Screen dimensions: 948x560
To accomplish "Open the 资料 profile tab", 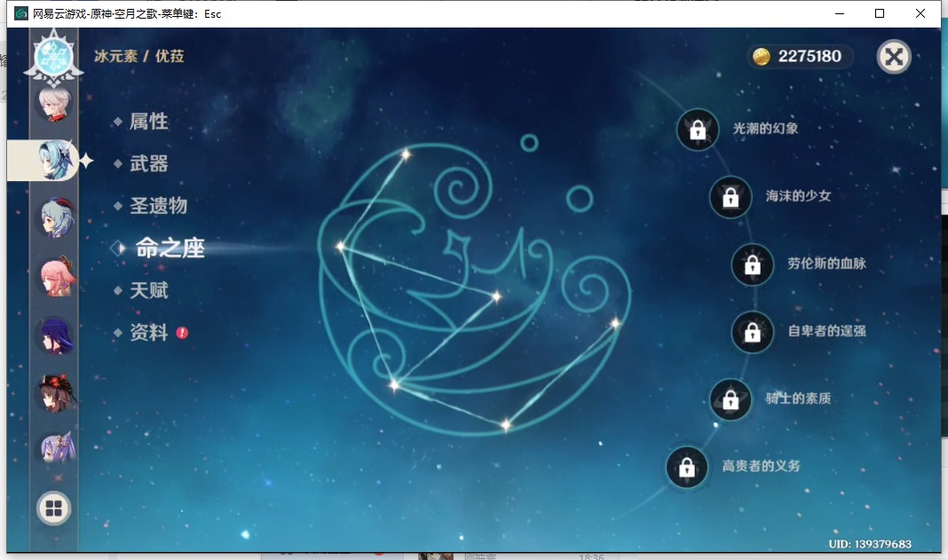I will [148, 333].
